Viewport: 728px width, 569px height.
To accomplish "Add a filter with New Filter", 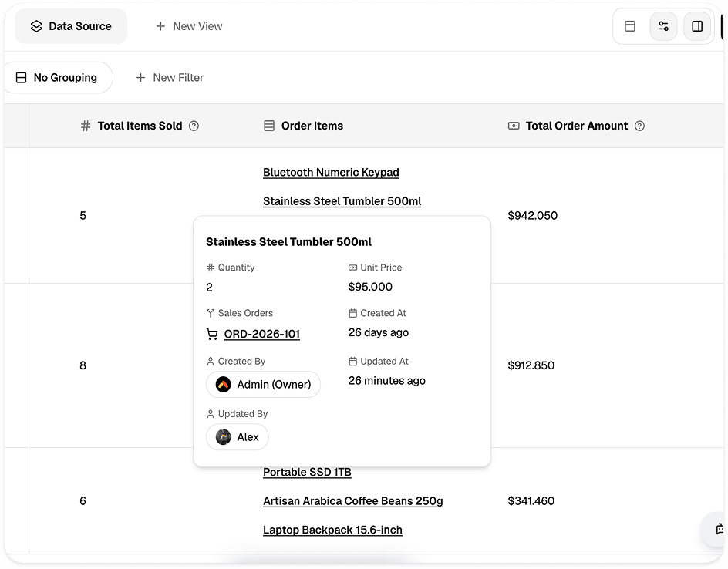I will (x=170, y=78).
